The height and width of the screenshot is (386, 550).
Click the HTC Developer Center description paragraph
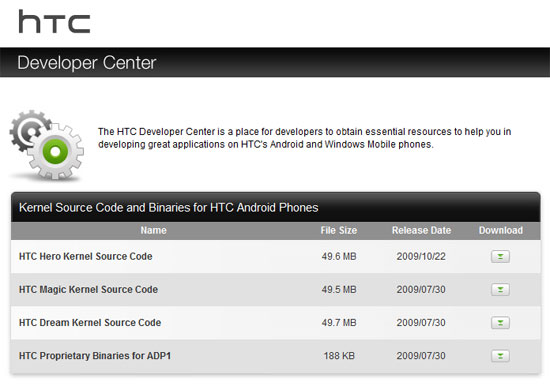coord(304,138)
